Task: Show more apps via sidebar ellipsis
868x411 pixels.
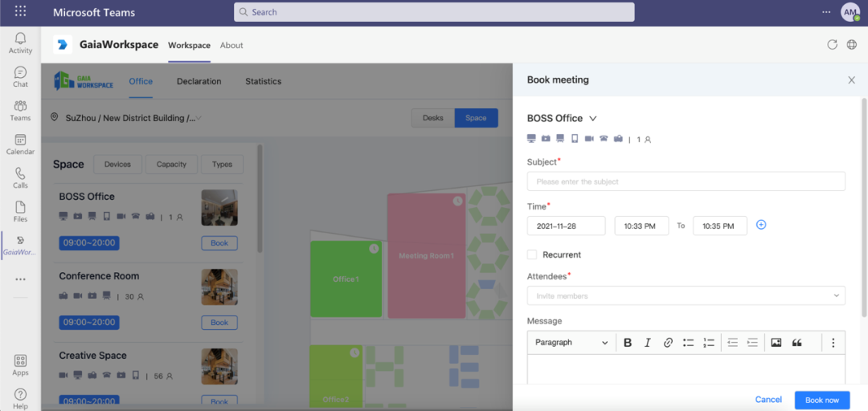Action: (20, 279)
